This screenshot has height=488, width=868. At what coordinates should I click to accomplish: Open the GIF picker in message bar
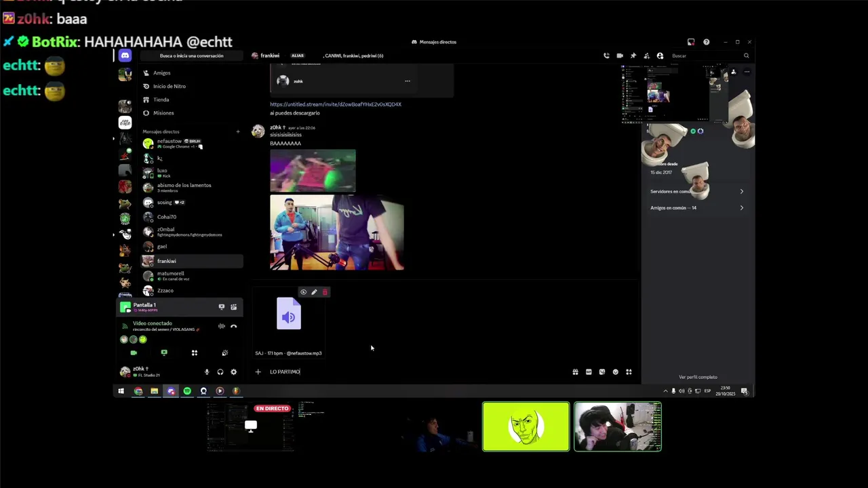(589, 371)
